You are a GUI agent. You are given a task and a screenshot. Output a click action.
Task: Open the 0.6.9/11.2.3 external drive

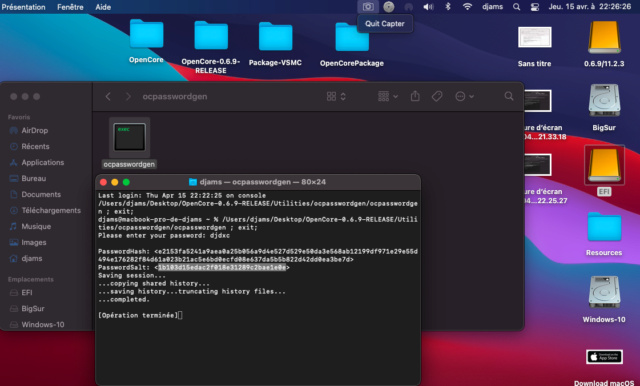click(604, 38)
